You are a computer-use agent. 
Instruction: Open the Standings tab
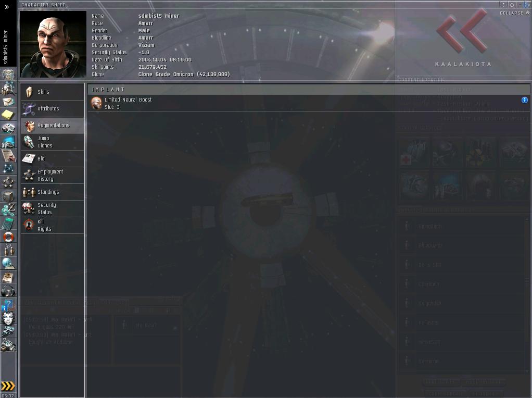(52, 192)
